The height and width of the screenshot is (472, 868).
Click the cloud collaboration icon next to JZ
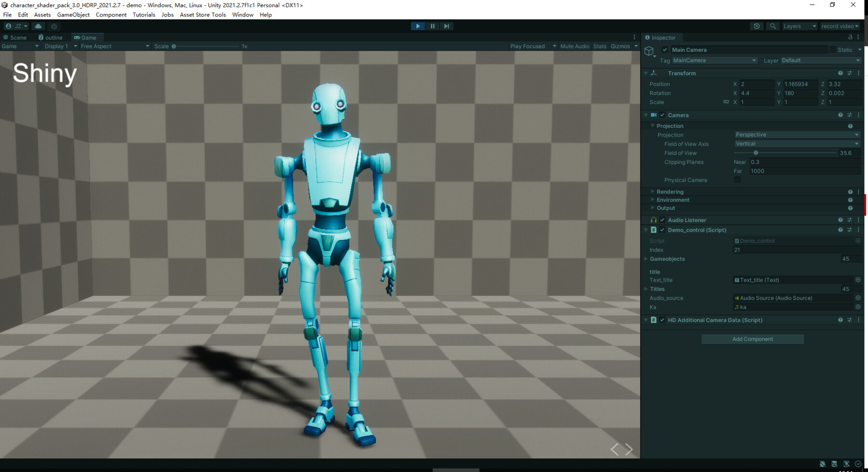point(38,26)
